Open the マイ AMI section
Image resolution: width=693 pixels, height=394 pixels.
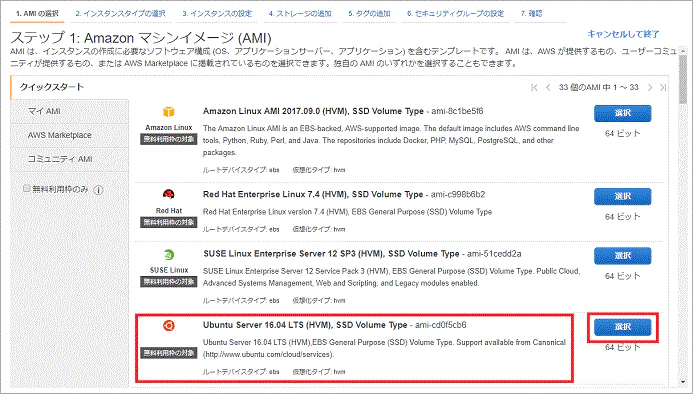[70, 111]
